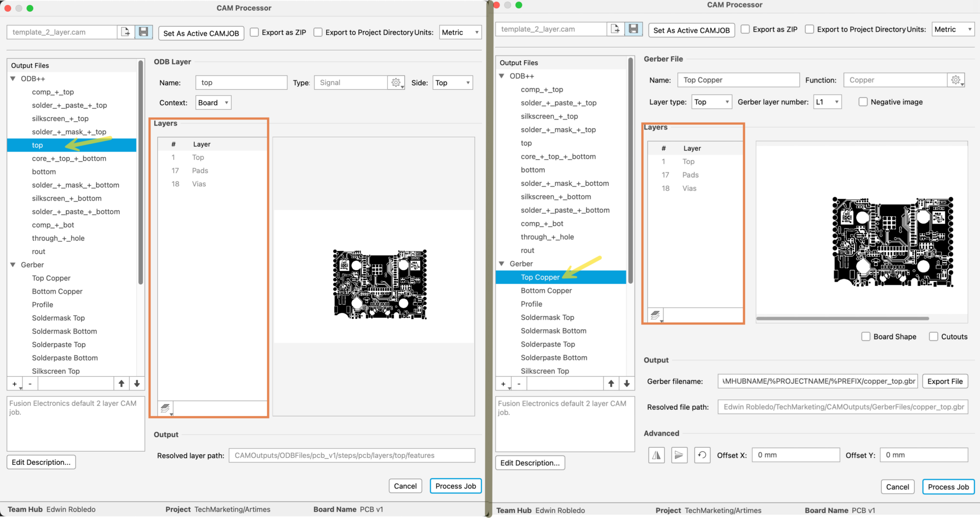Enable the Board Shape option
980x518 pixels.
click(x=866, y=336)
